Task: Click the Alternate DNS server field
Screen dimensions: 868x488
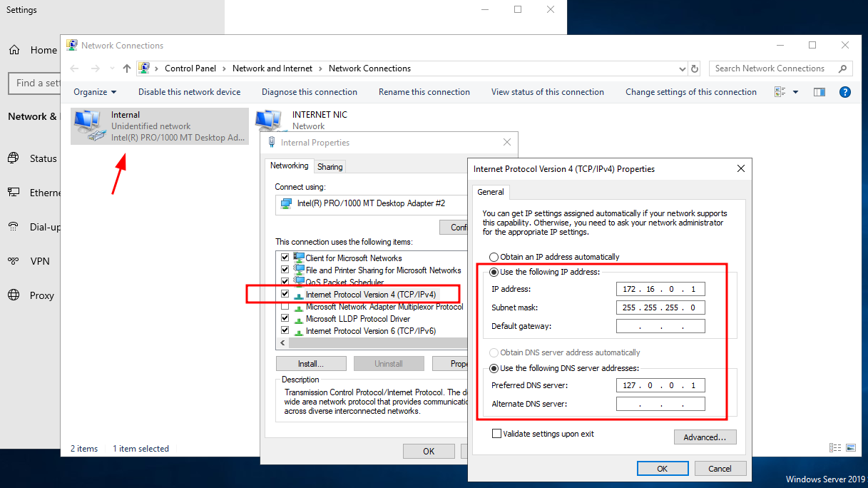Action: coord(660,404)
